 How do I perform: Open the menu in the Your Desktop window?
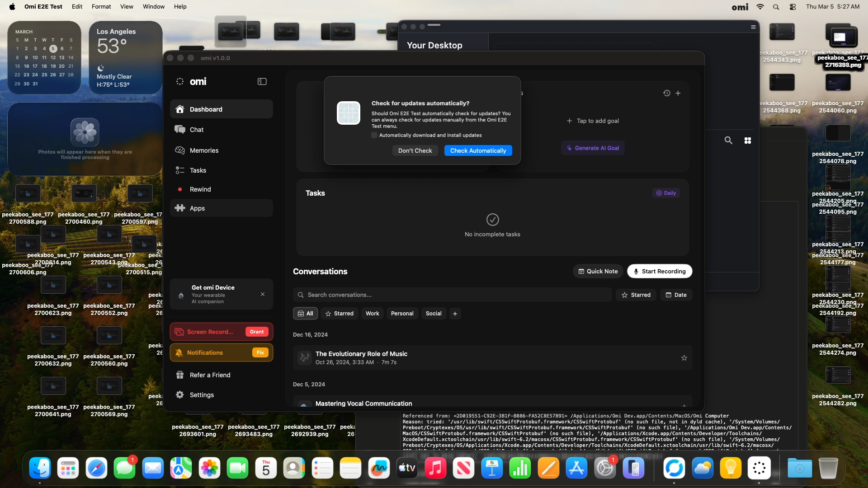[x=753, y=27]
